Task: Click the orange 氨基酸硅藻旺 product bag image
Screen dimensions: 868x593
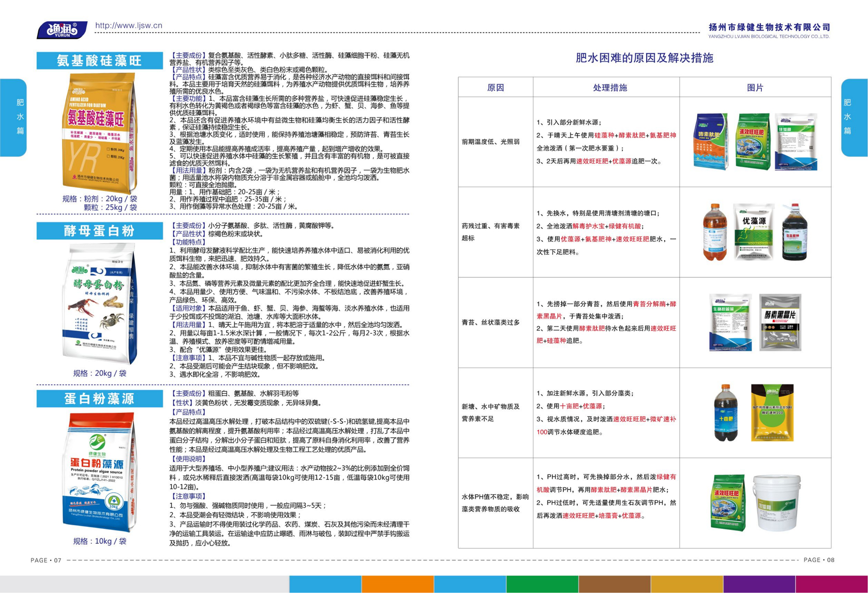Action: click(x=99, y=132)
